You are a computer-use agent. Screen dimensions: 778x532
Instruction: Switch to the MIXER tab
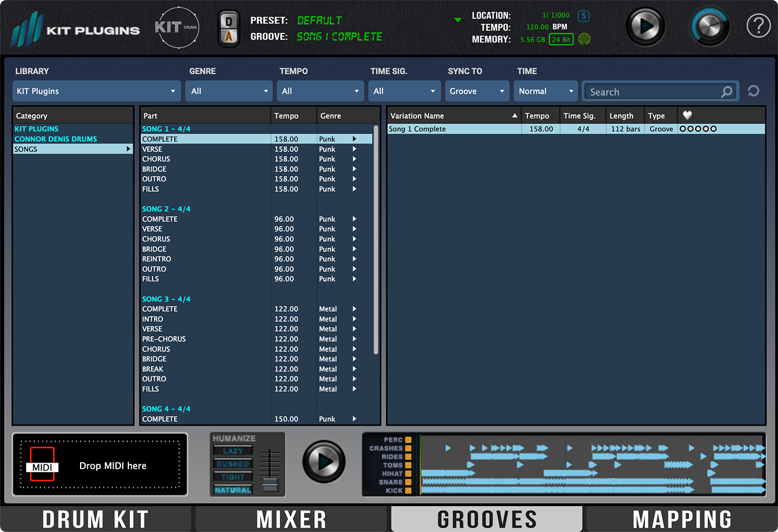click(291, 518)
